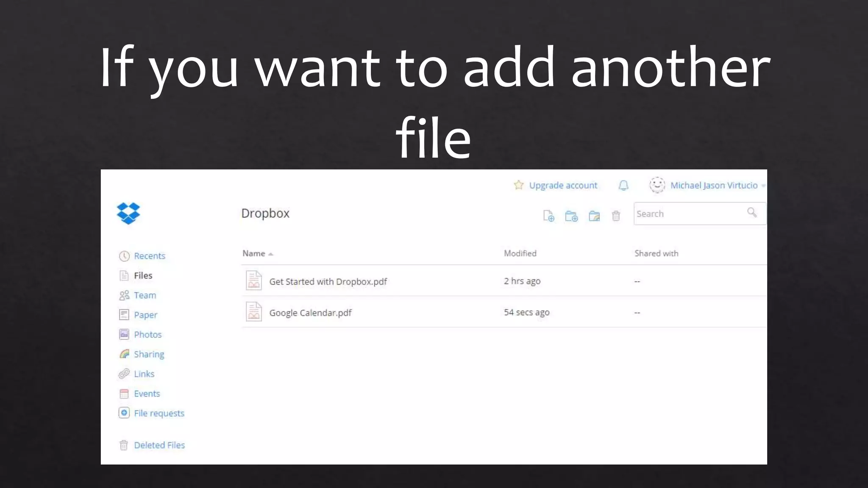Open Files in sidebar
868x488 pixels.
click(x=143, y=275)
